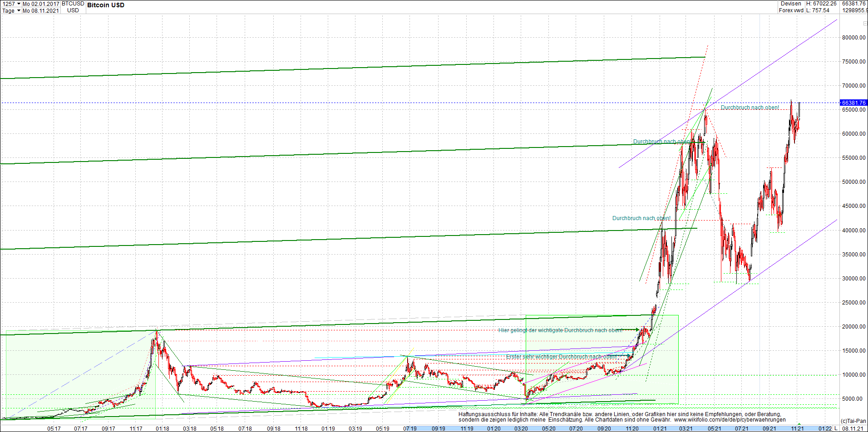Click the end date Mo 08.11.2021

(x=41, y=10)
